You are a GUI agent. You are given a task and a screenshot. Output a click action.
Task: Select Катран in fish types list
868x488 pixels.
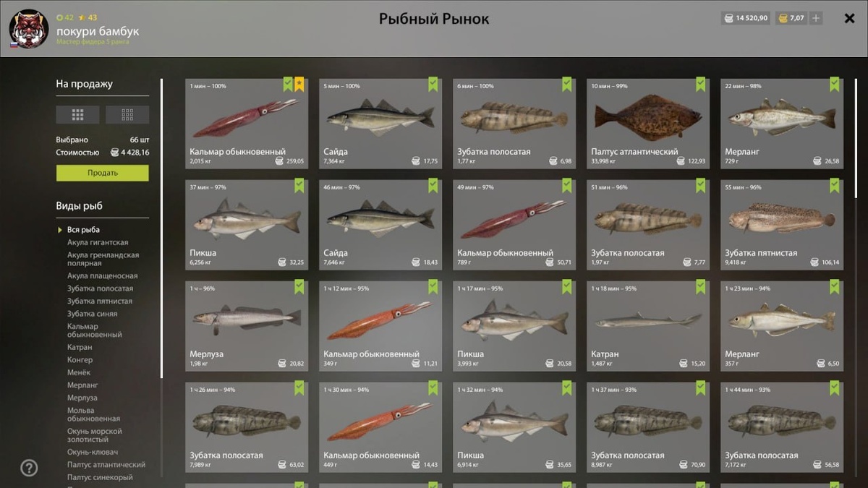[80, 347]
